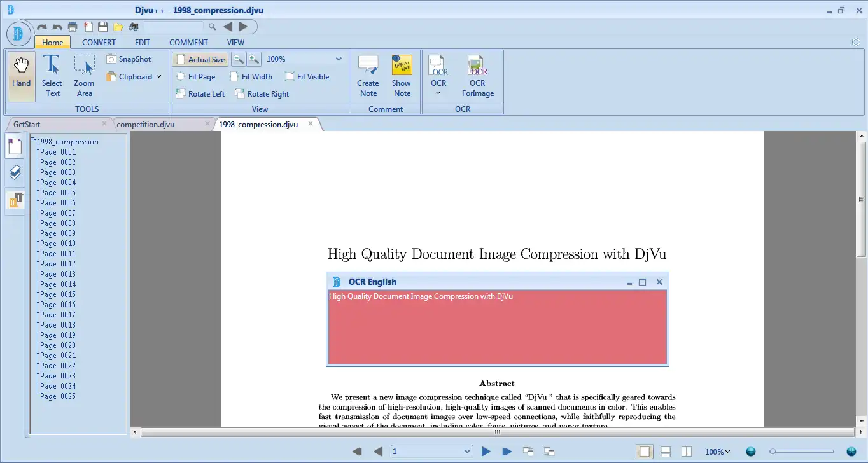
Task: Select Page 0012 in outline tree
Action: coord(57,264)
